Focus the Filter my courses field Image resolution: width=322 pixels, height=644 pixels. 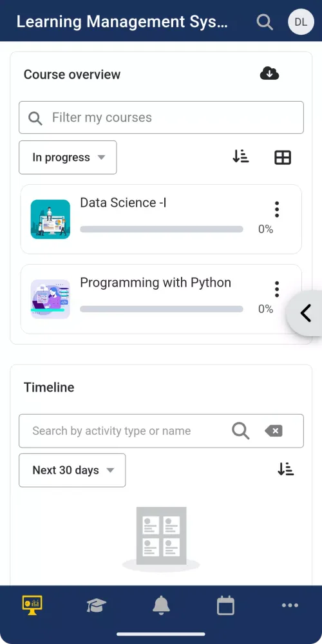point(161,117)
